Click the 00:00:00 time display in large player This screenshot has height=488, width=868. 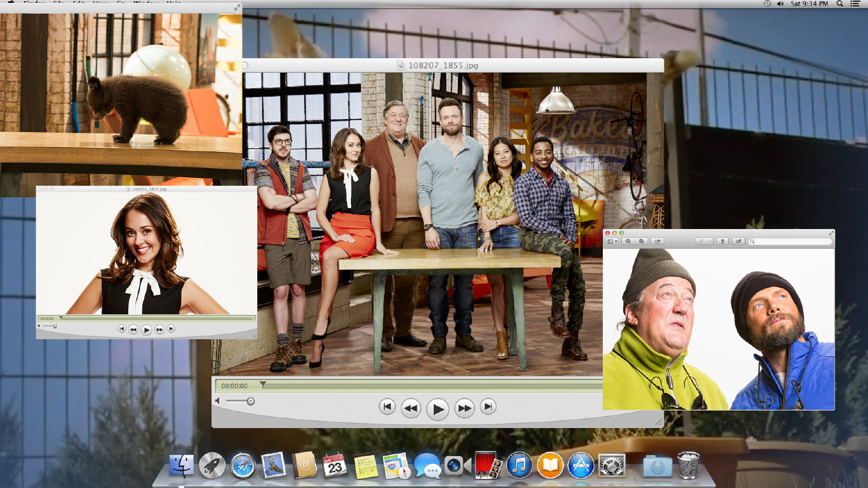click(234, 386)
